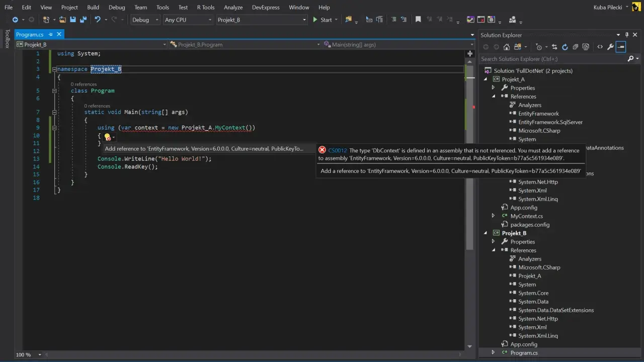644x362 pixels.
Task: Click the New Project toolbar icon
Action: [46, 20]
